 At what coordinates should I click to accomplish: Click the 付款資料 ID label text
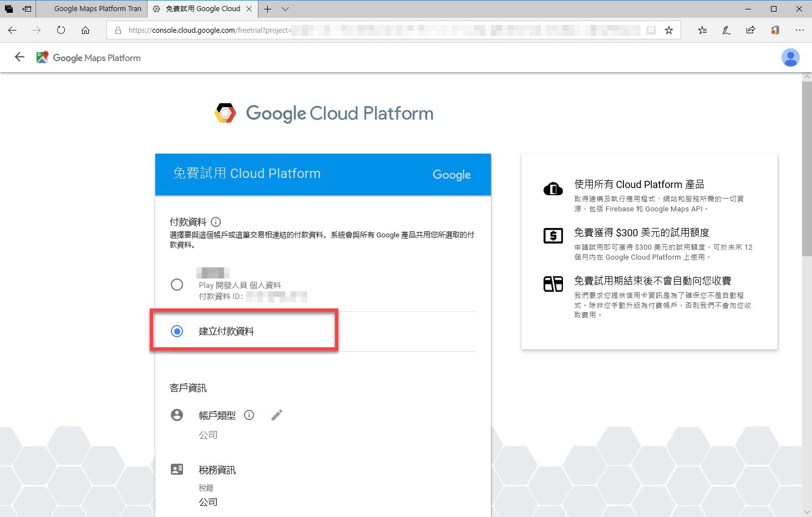[221, 296]
